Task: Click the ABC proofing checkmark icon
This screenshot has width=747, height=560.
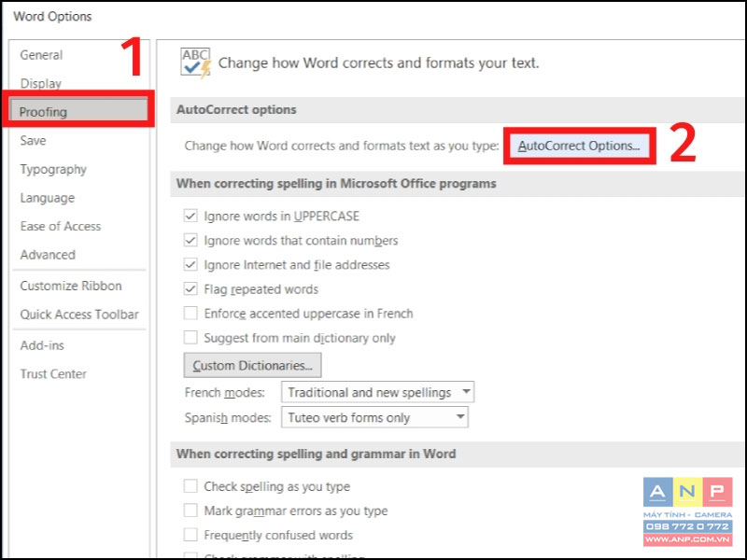Action: pos(195,63)
